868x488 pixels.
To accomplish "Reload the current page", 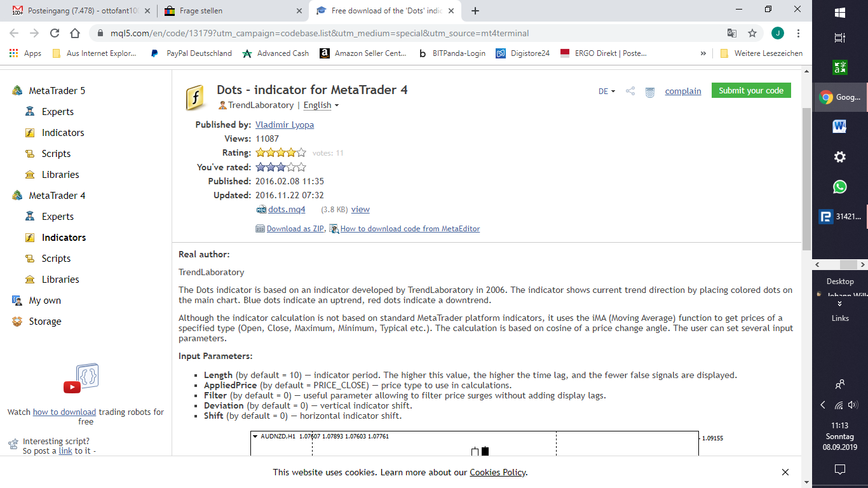I will tap(55, 33).
